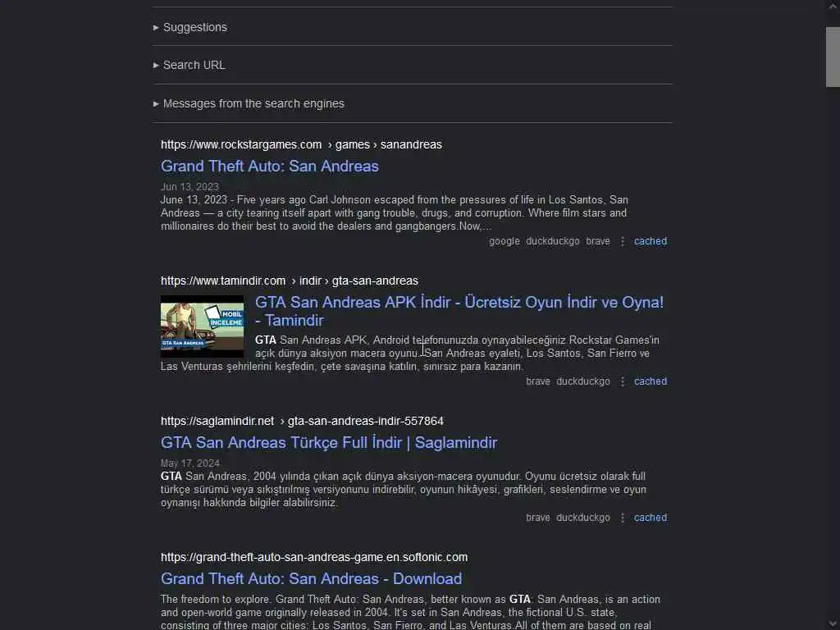The image size is (840, 630).
Task: Open the softonic.com URL line
Action: tap(314, 557)
